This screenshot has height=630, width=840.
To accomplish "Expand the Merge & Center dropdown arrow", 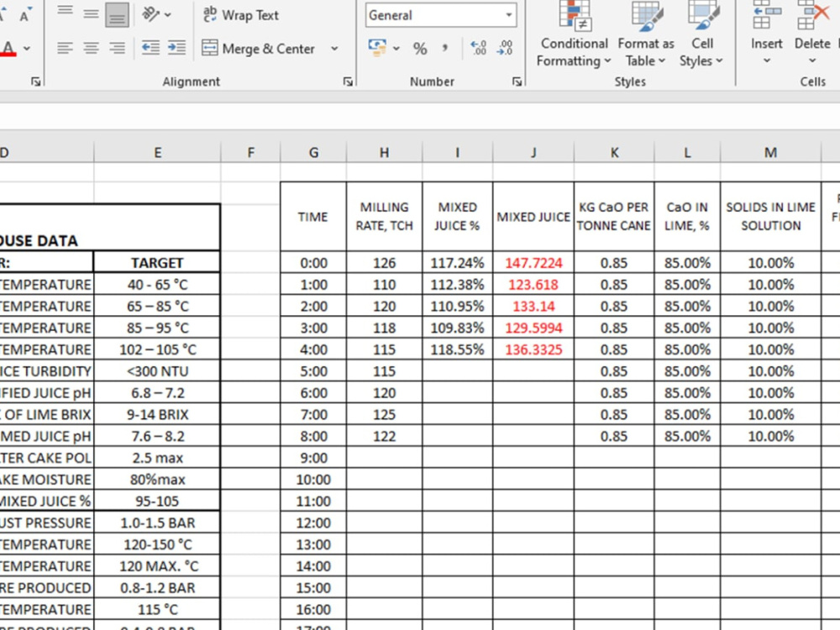I will point(335,49).
